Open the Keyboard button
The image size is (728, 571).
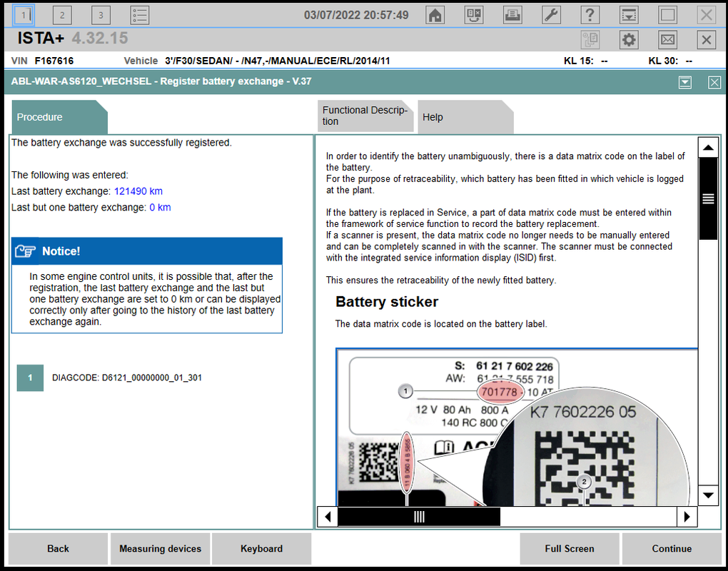tap(261, 549)
